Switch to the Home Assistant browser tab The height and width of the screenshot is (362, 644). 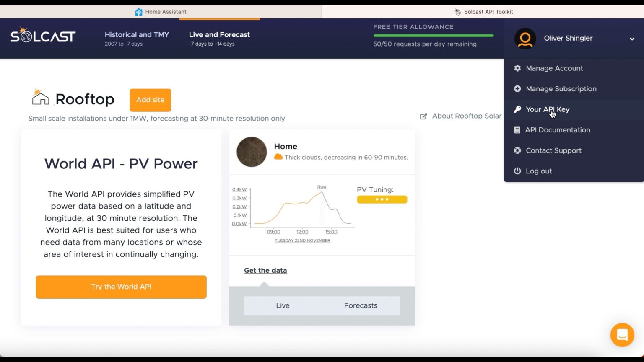[161, 12]
